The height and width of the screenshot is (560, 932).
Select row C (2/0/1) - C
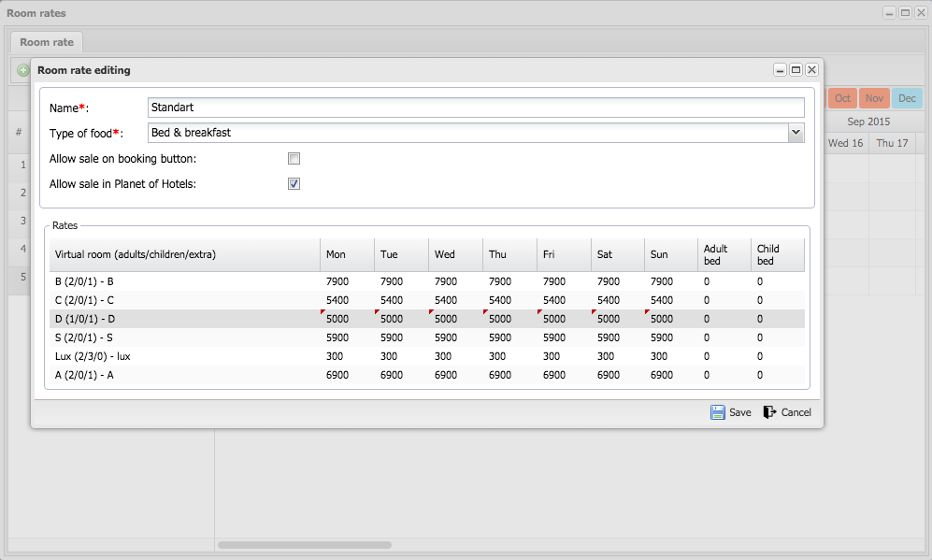pyautogui.click(x=427, y=300)
